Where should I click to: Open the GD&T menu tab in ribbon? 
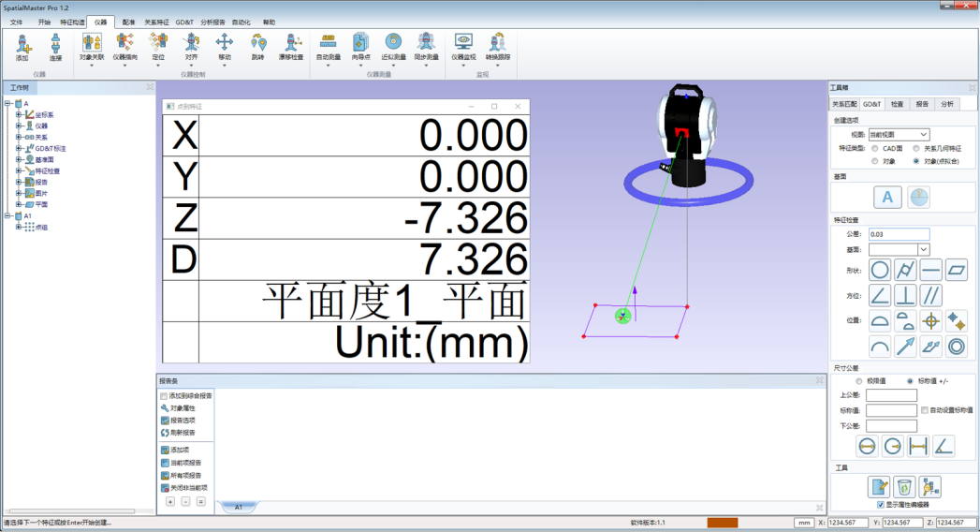184,22
